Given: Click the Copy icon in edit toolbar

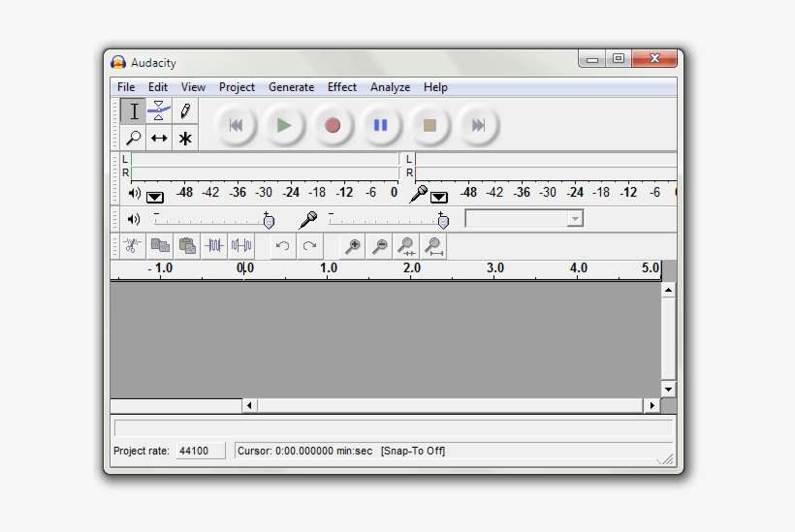Looking at the screenshot, I should point(160,246).
